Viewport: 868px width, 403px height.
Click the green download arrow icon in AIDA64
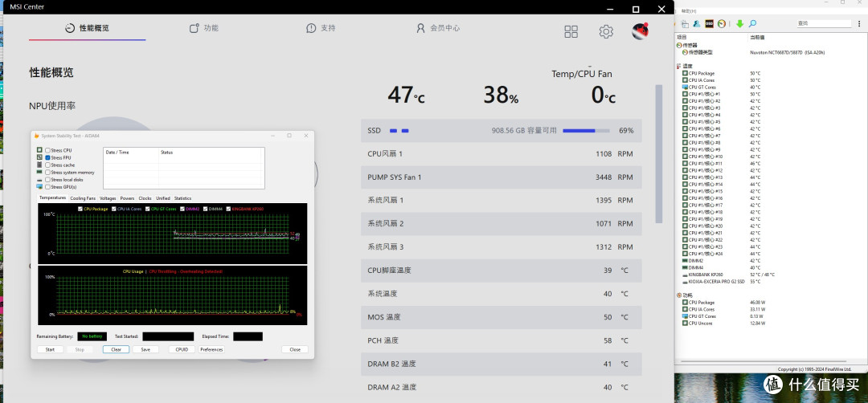739,24
